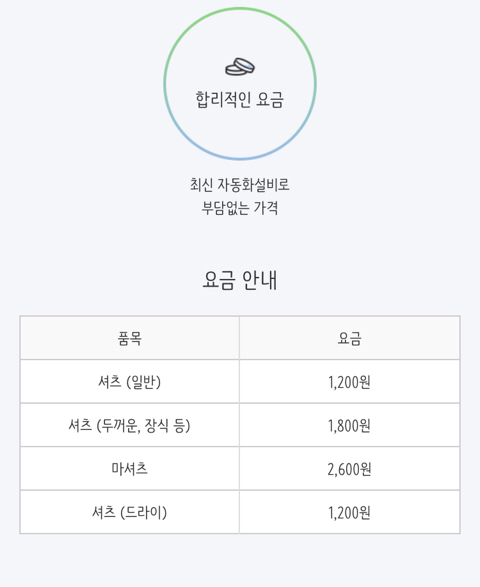
Task: Click the 품목 column header
Action: pyautogui.click(x=130, y=338)
